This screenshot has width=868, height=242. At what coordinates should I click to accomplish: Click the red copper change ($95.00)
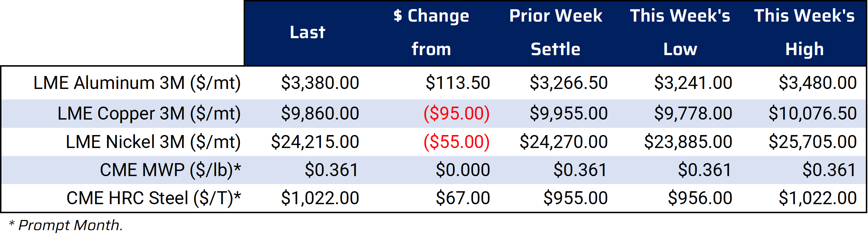pos(457,113)
